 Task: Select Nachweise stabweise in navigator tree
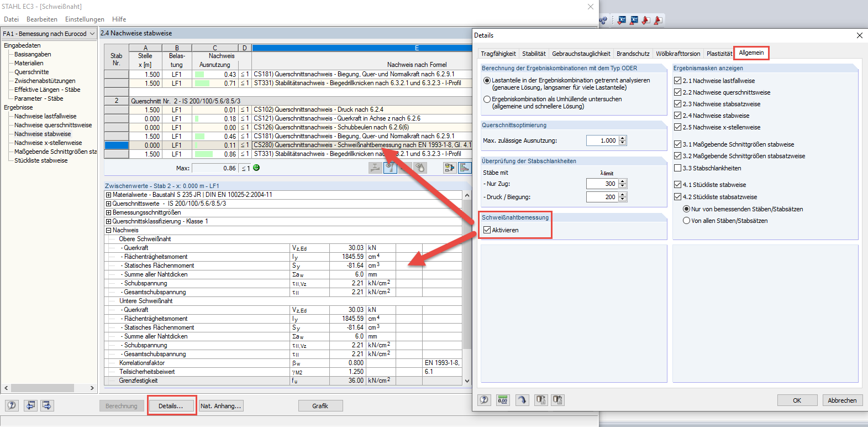coord(43,134)
